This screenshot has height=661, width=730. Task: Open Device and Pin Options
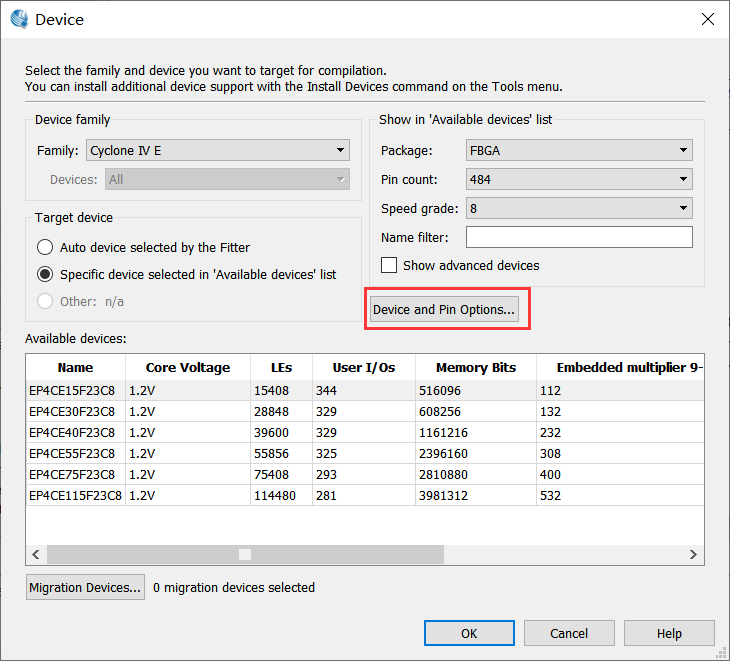pos(444,310)
